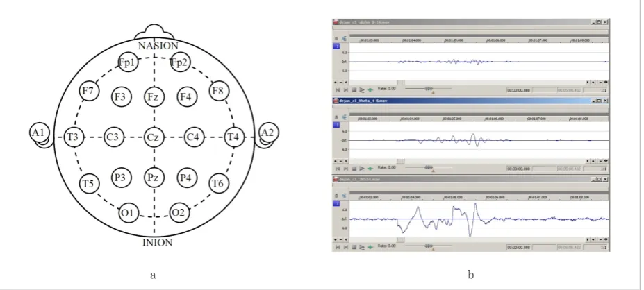Viewport: 644px width, 290px height.
Task: Play the raw signal waveform file
Action: (x=362, y=247)
